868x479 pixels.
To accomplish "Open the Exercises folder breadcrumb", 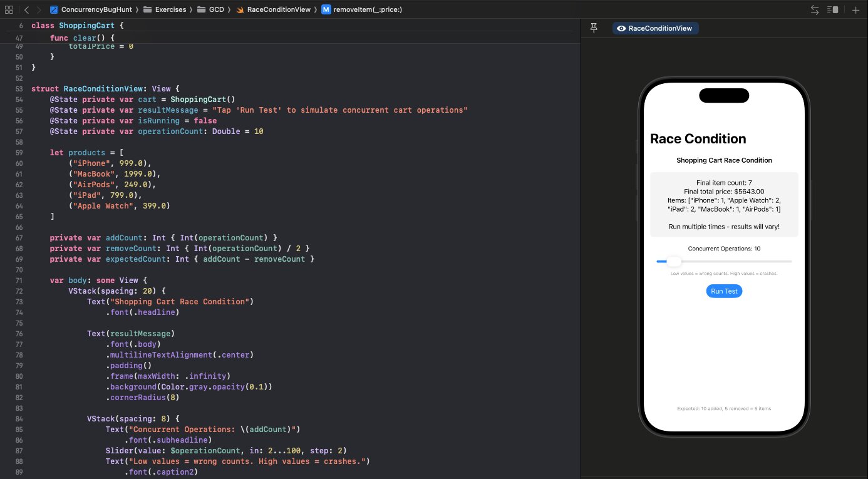I will (169, 10).
